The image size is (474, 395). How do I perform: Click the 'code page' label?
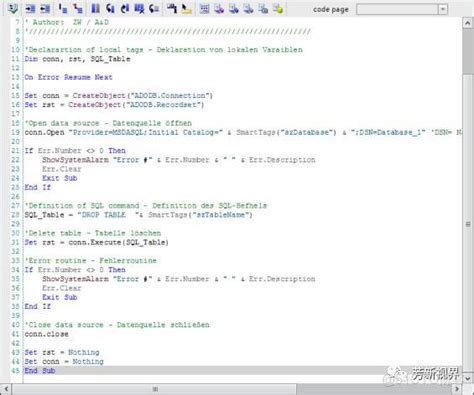(x=331, y=9)
